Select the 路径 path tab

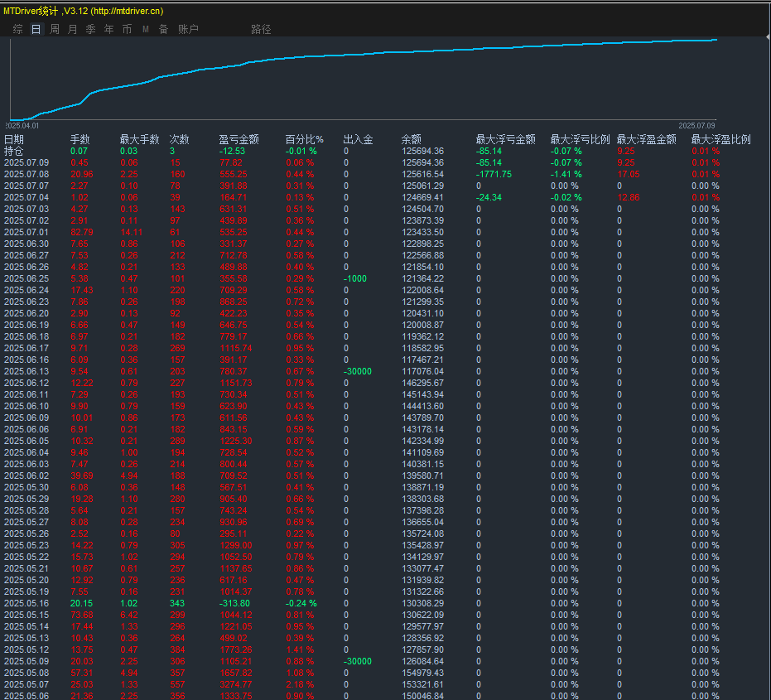(x=261, y=29)
